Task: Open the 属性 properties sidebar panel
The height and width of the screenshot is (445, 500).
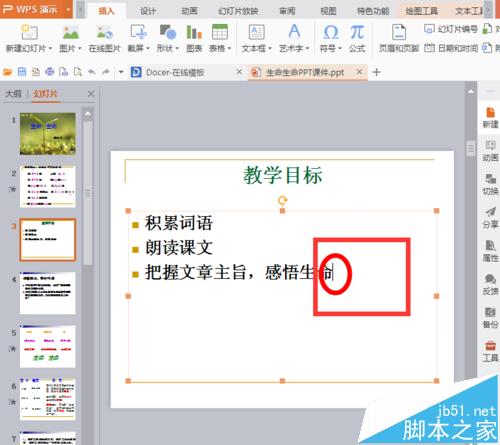Action: tap(490, 251)
